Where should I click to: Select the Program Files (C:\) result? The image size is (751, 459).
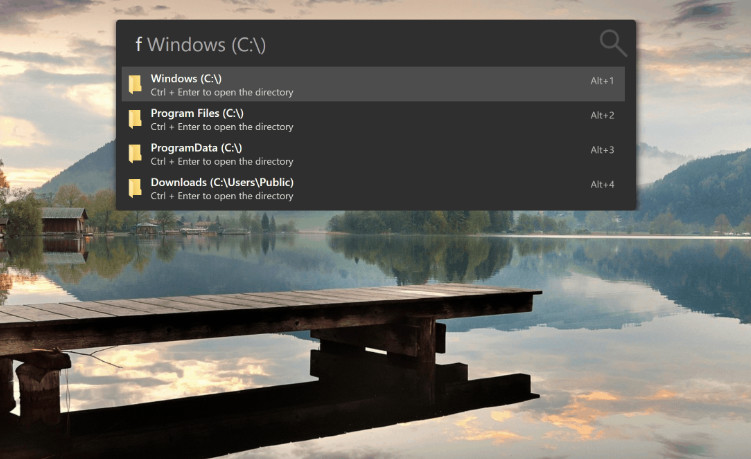pyautogui.click(x=373, y=119)
